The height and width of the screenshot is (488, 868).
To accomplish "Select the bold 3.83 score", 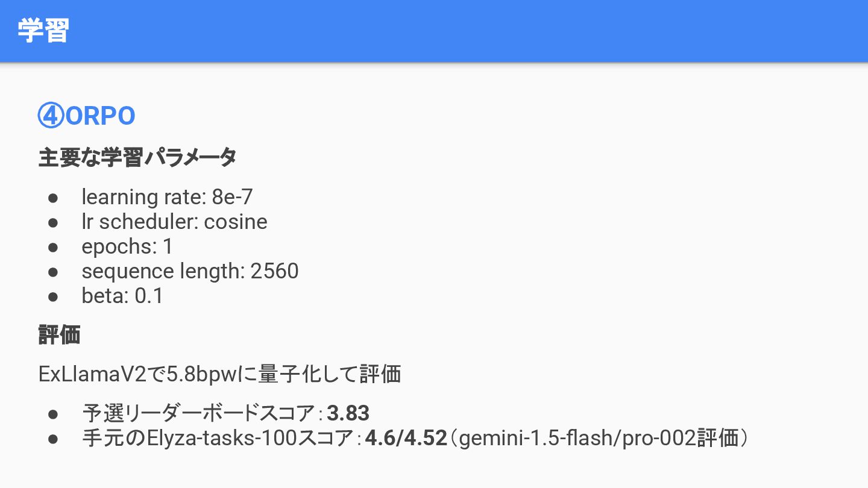I will click(x=348, y=413).
